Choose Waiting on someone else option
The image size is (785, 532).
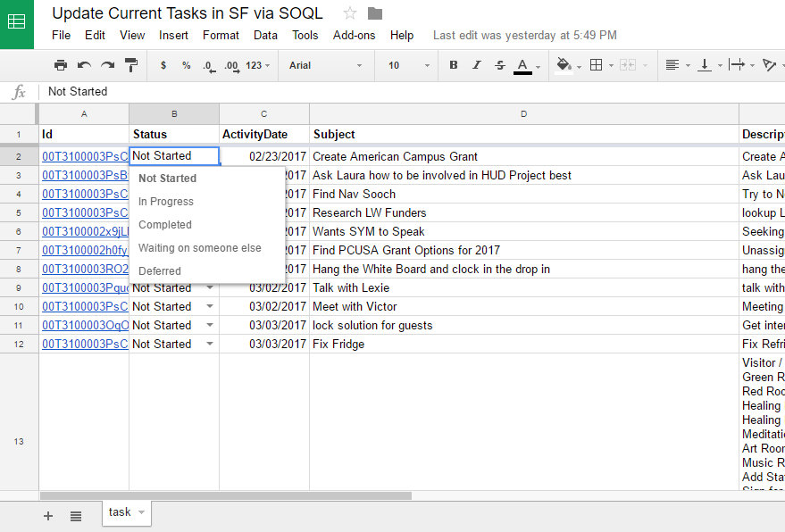click(207, 248)
